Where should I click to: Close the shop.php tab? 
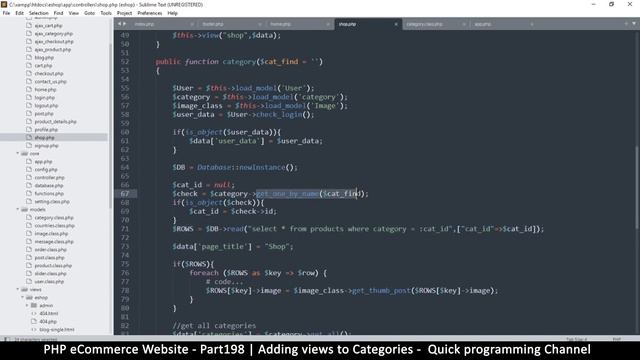click(x=396, y=24)
